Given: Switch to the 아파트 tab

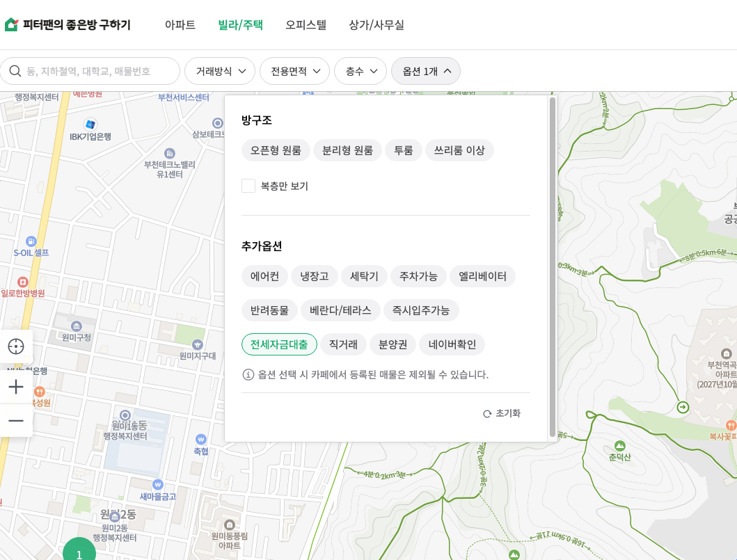Looking at the screenshot, I should click(180, 24).
